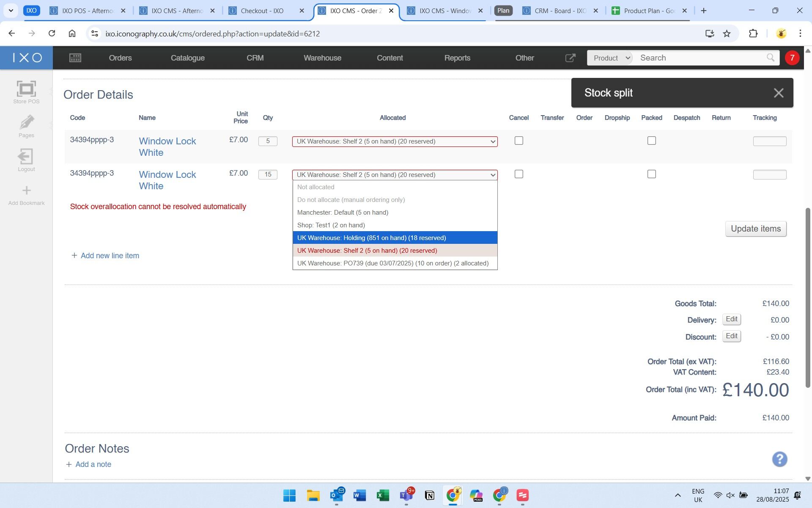
Task: Click the Update items button
Action: coord(755,229)
